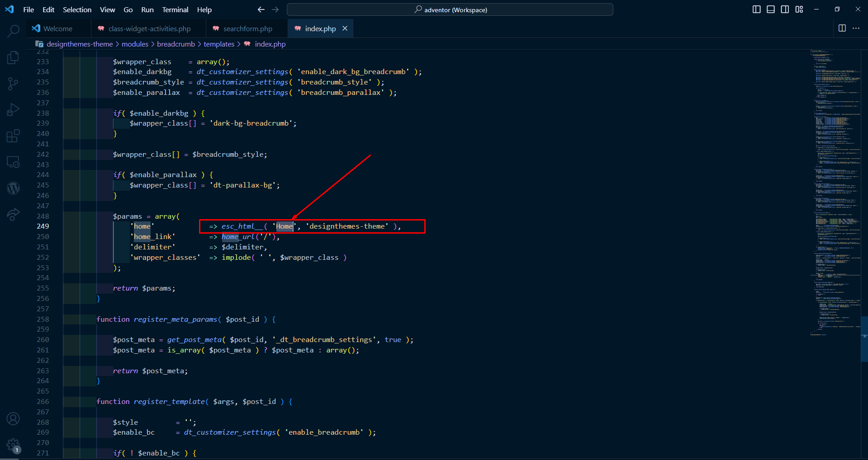Switch to the searchform.php tab
The height and width of the screenshot is (460, 868).
tap(247, 28)
